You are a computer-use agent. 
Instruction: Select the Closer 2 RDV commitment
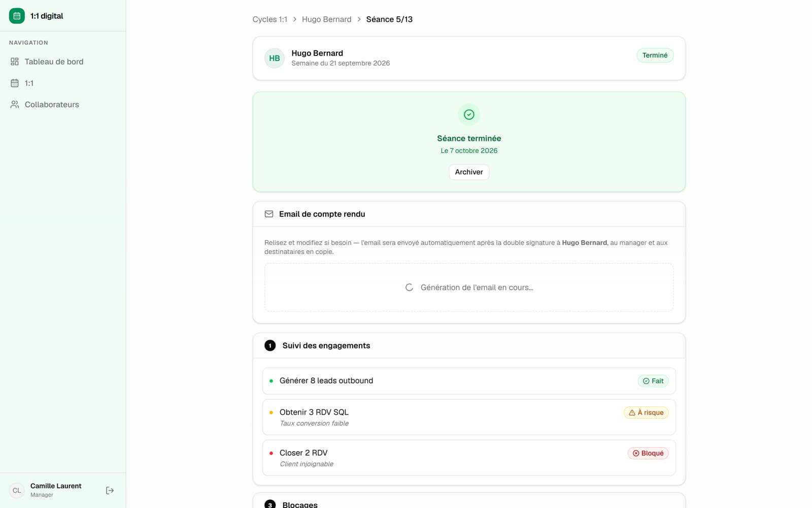(x=469, y=458)
